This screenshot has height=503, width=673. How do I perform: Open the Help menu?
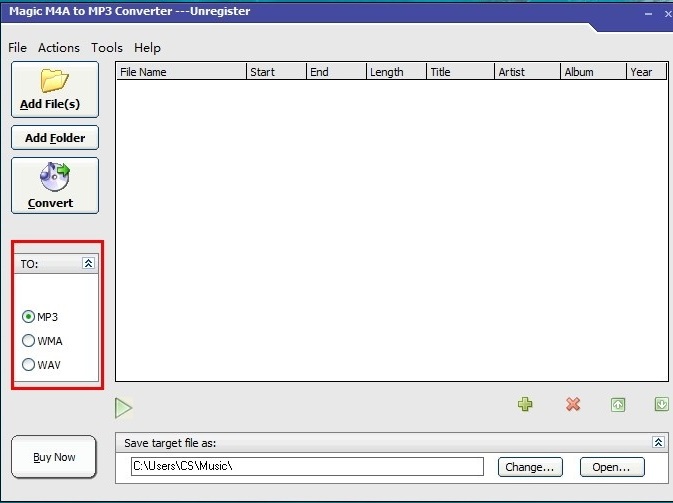[147, 48]
